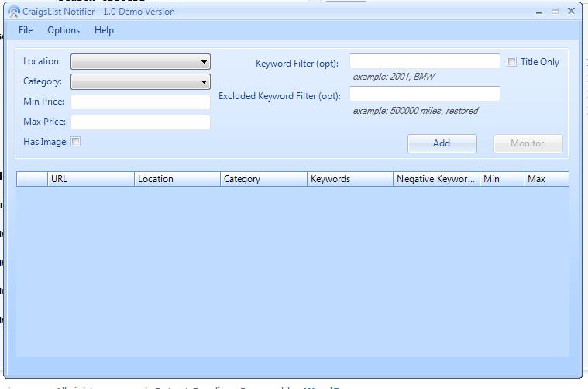Click the CraigsList Notifier app icon

(13, 12)
